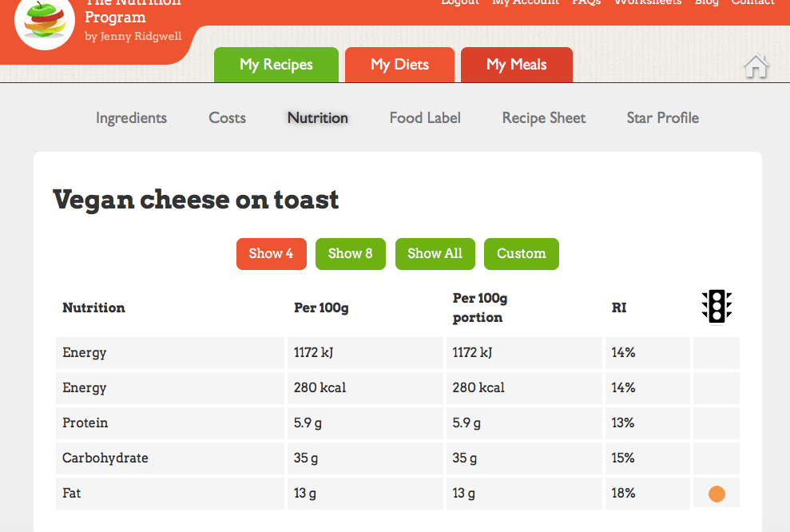Select the Nutrition section
This screenshot has width=790, height=532.
coord(318,117)
